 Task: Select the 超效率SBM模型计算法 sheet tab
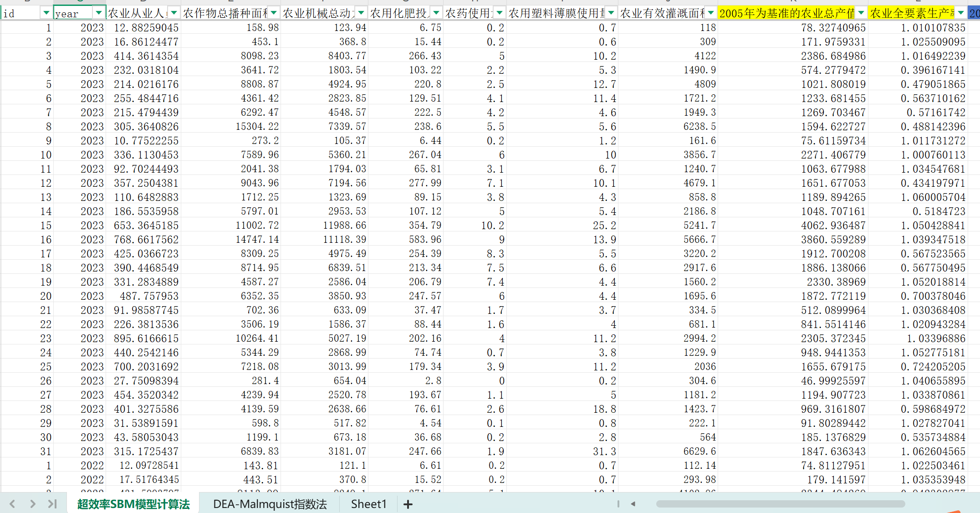point(133,504)
